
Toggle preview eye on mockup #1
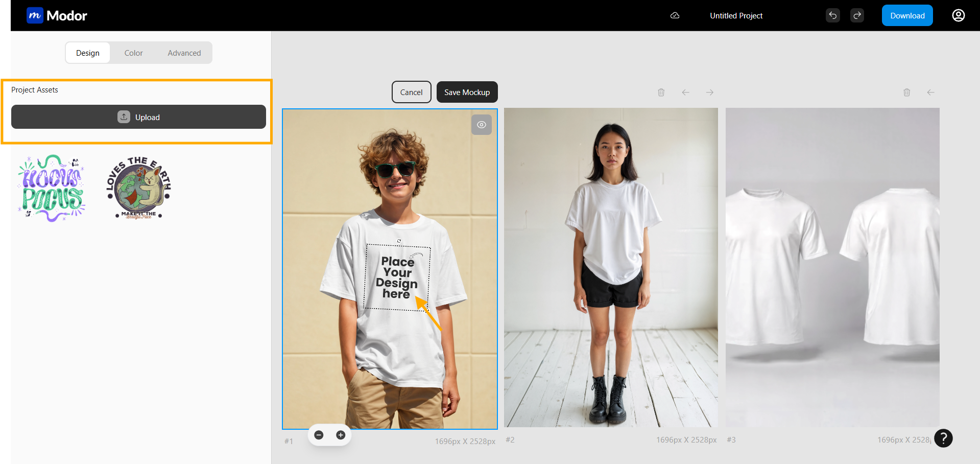point(481,125)
